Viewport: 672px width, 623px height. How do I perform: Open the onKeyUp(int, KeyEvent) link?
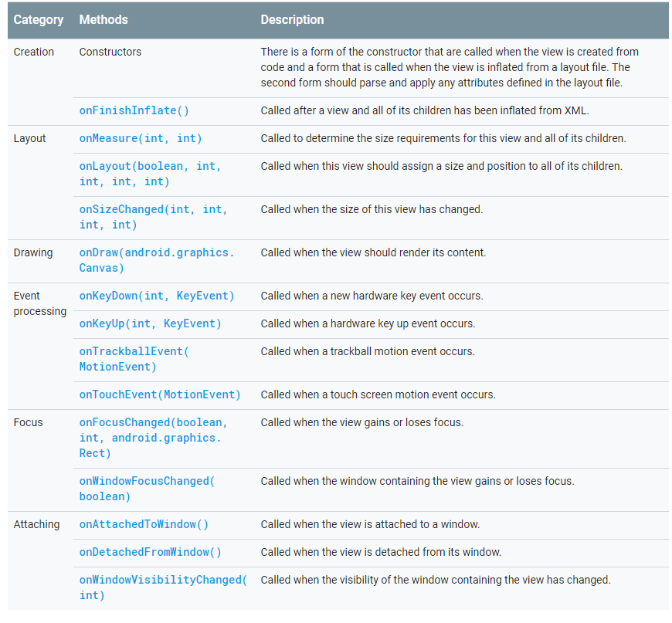pos(150,323)
